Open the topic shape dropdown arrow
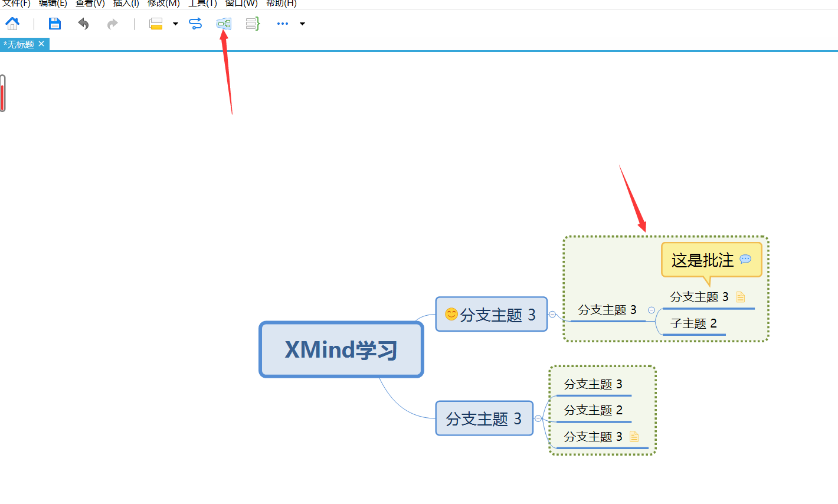 (175, 24)
